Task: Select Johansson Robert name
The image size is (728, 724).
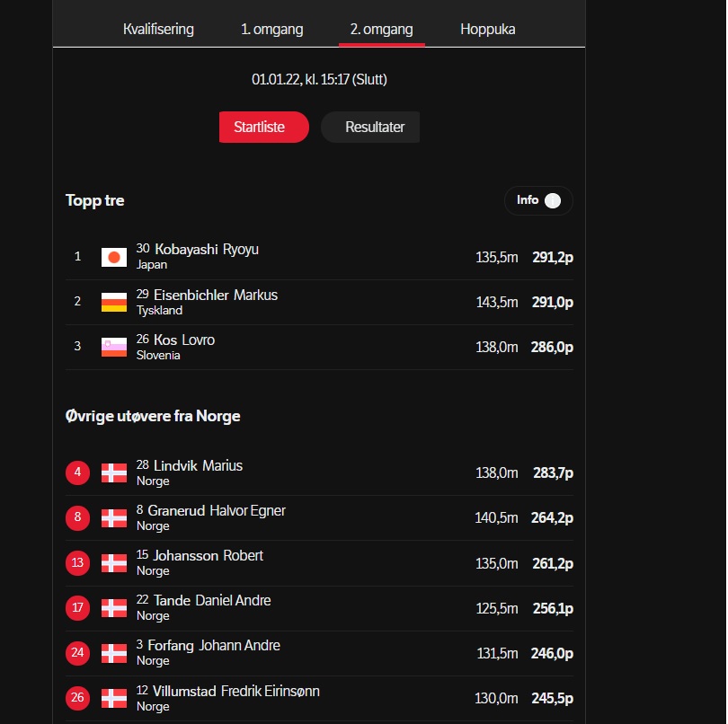Action: pos(209,555)
